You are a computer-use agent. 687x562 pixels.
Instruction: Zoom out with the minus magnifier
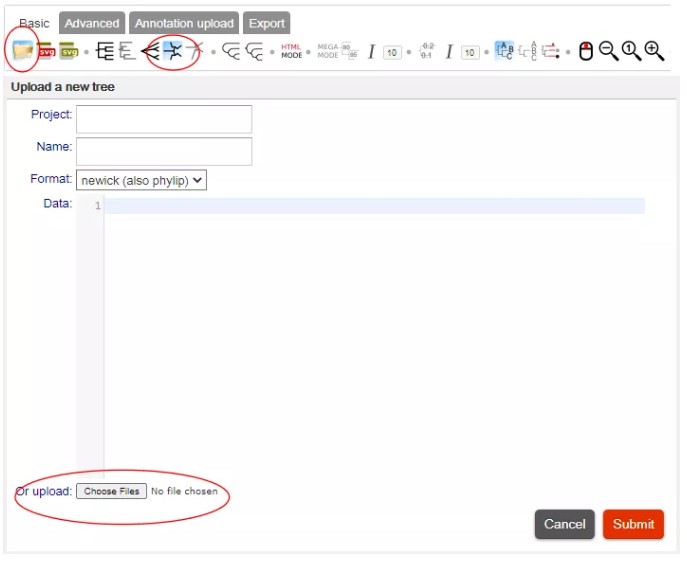pos(609,51)
